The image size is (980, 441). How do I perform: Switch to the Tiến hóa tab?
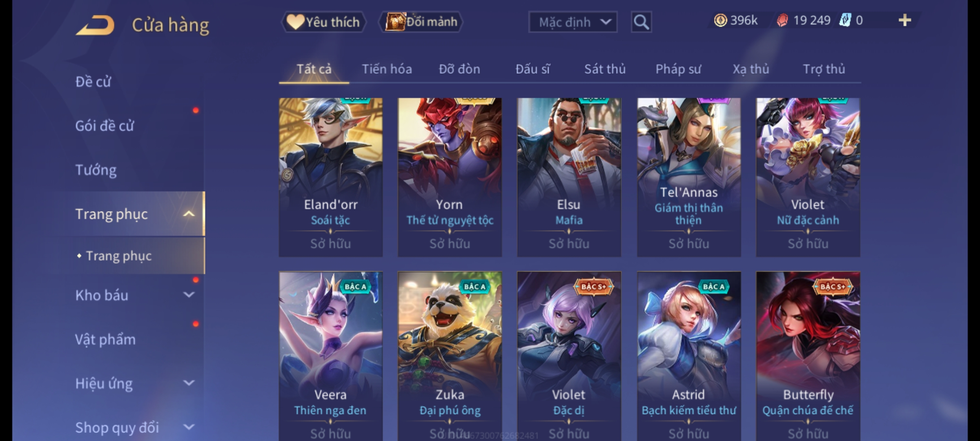pyautogui.click(x=387, y=69)
